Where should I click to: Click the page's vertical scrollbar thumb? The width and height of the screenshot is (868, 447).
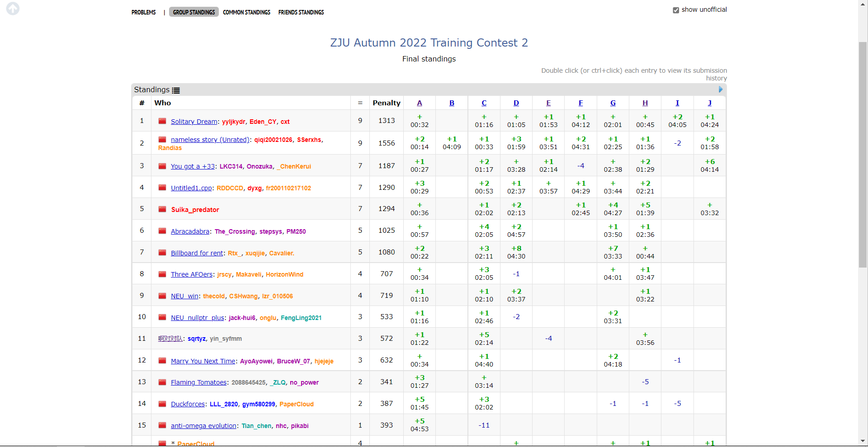point(863,154)
